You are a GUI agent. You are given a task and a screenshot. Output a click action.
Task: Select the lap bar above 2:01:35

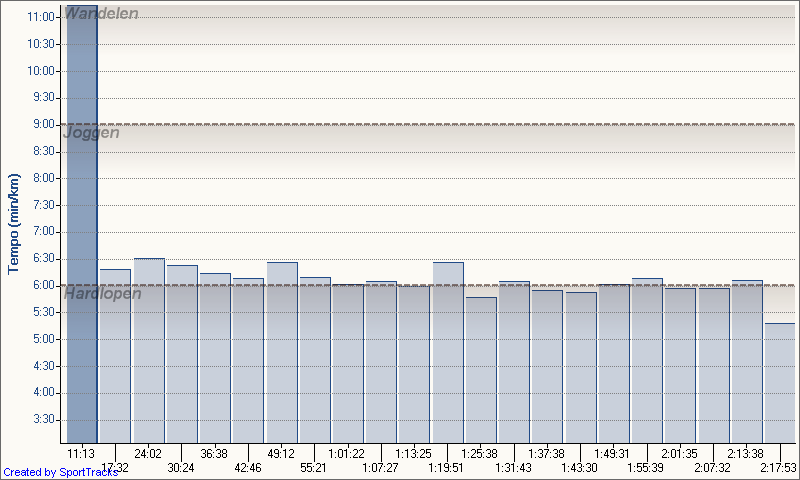(x=680, y=366)
